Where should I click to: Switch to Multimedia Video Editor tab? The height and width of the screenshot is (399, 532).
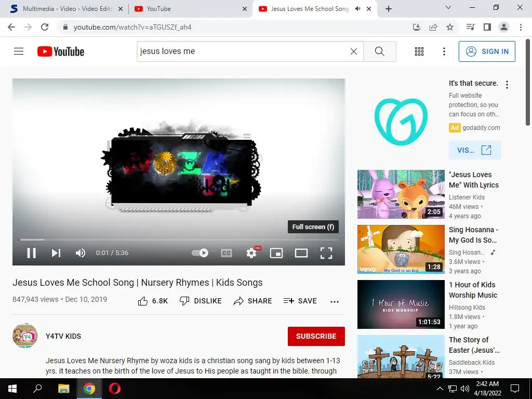(x=66, y=9)
